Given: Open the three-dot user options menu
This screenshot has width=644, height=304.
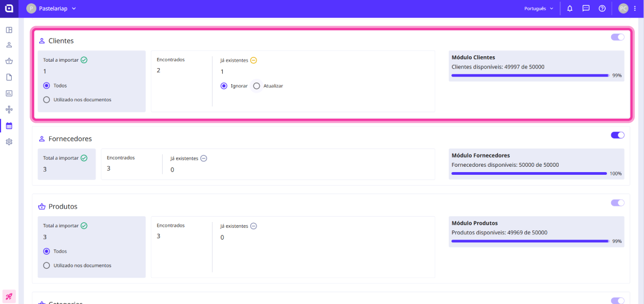Looking at the screenshot, I should pos(635,9).
